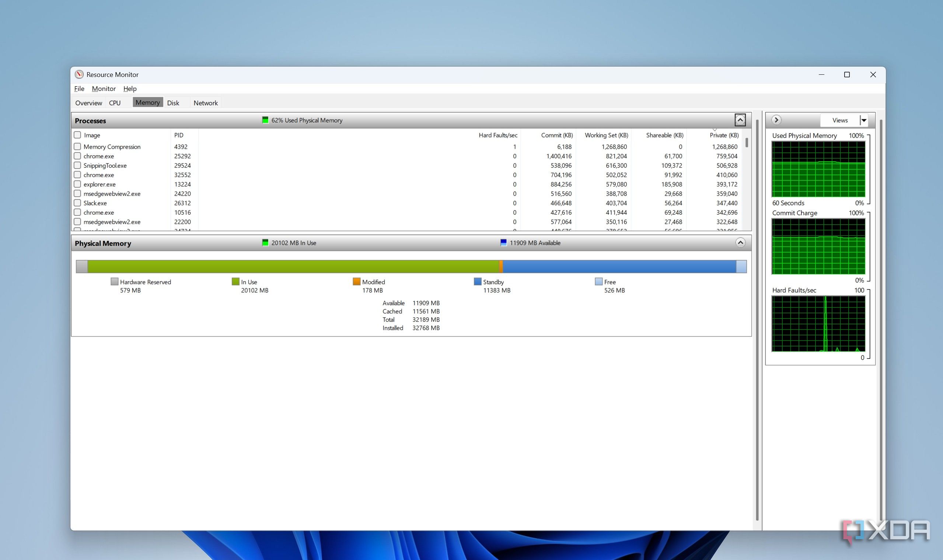Check chrome.exe PID 32552 checkbox
Screen dimensions: 943x560
(x=77, y=175)
